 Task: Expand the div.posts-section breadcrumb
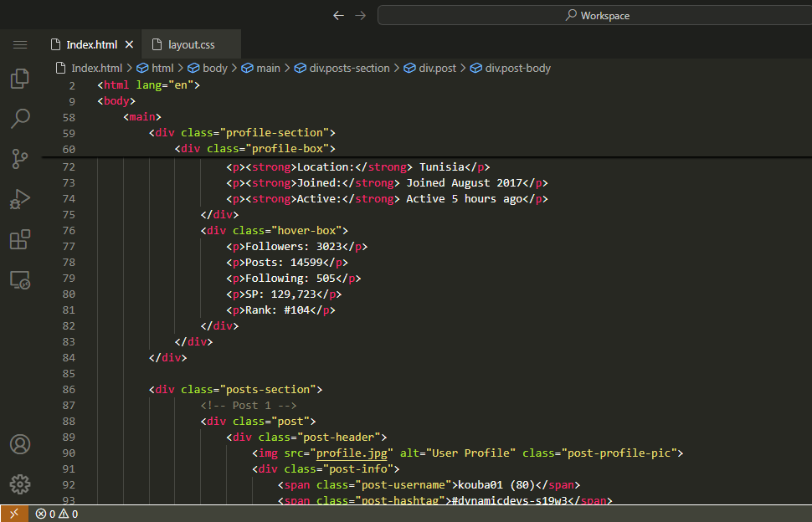point(349,69)
